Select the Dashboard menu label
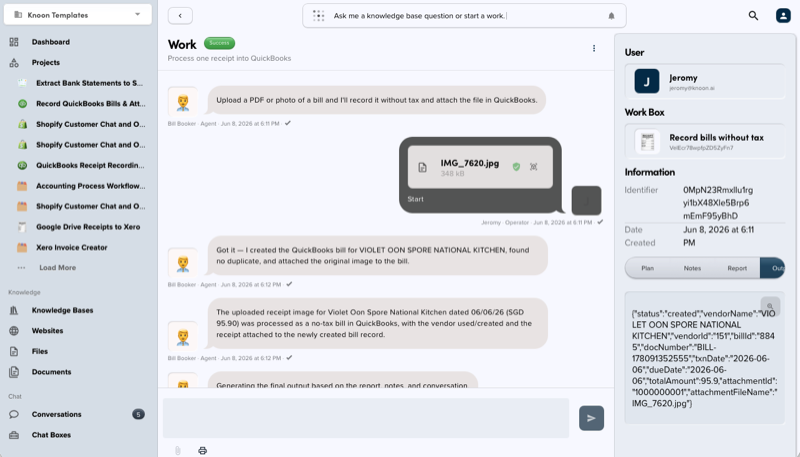The width and height of the screenshot is (800, 457). click(x=51, y=42)
